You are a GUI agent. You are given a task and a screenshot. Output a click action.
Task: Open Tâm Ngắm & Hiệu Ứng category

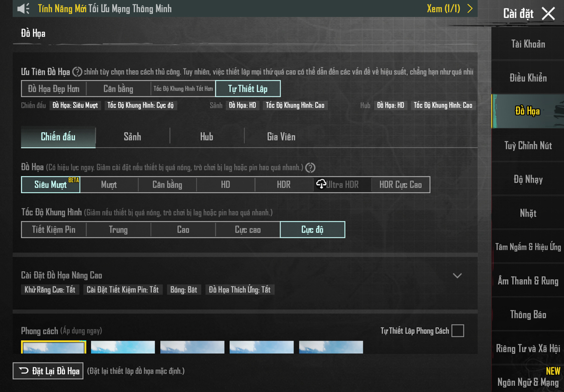click(x=528, y=247)
